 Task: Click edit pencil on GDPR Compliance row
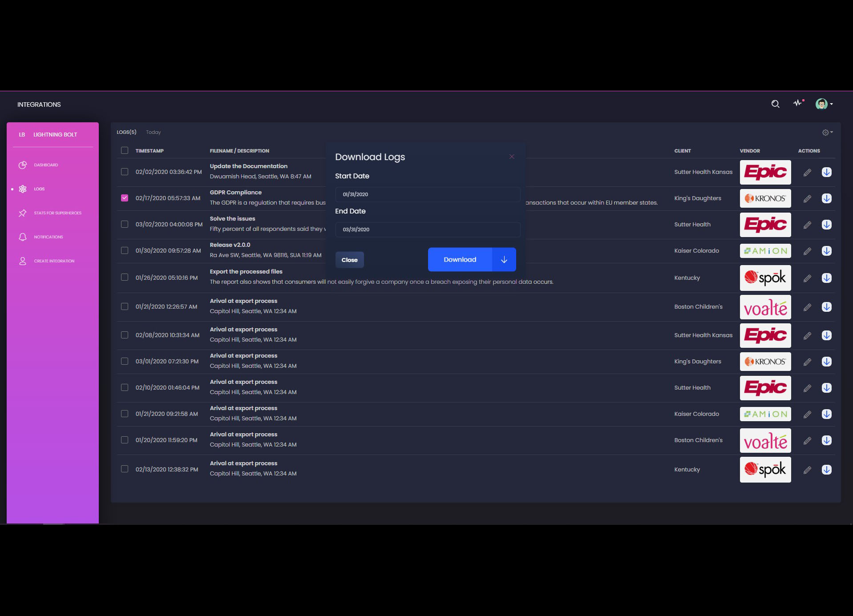(807, 199)
